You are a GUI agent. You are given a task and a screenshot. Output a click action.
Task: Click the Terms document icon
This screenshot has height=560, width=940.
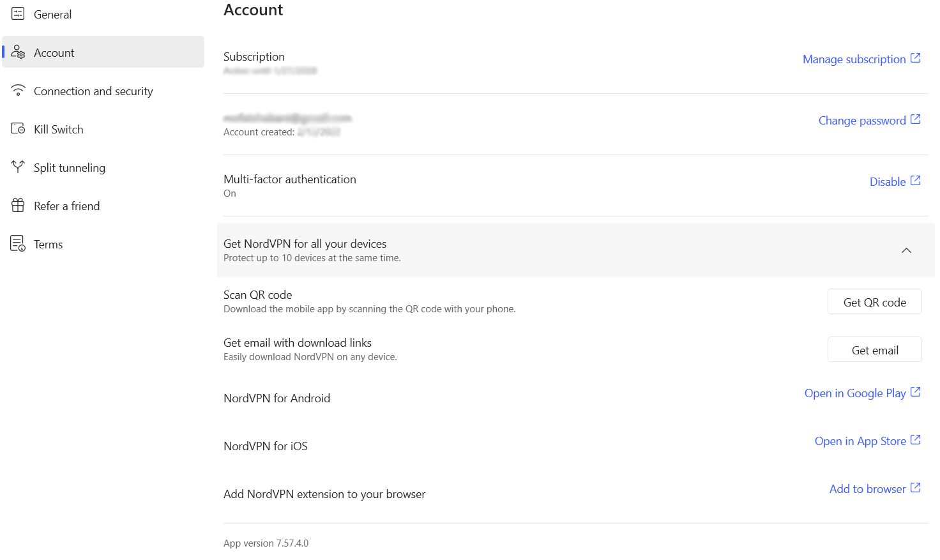pyautogui.click(x=18, y=243)
